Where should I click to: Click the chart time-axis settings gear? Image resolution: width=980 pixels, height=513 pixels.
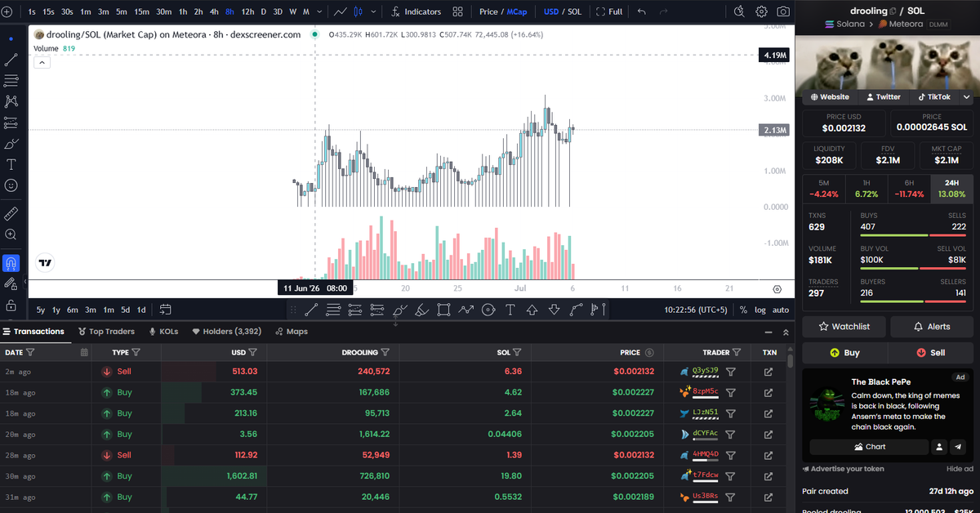pos(777,289)
